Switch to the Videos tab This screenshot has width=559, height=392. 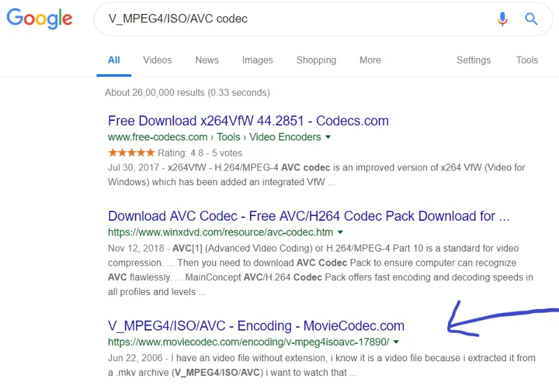pyautogui.click(x=157, y=60)
